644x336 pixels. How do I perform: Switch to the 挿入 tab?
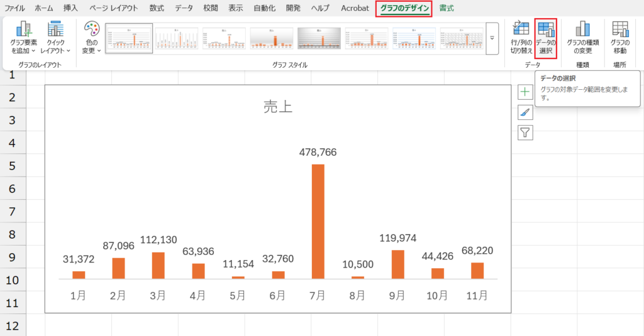[71, 8]
